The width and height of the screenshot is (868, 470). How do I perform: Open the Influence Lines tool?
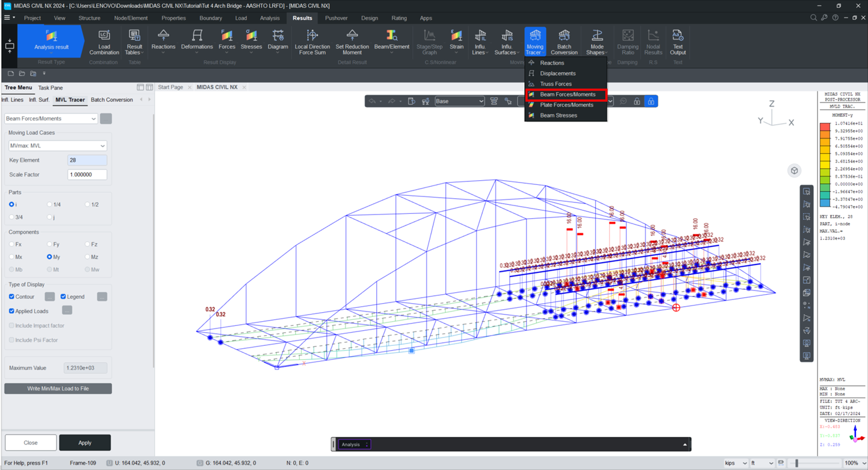coord(480,42)
